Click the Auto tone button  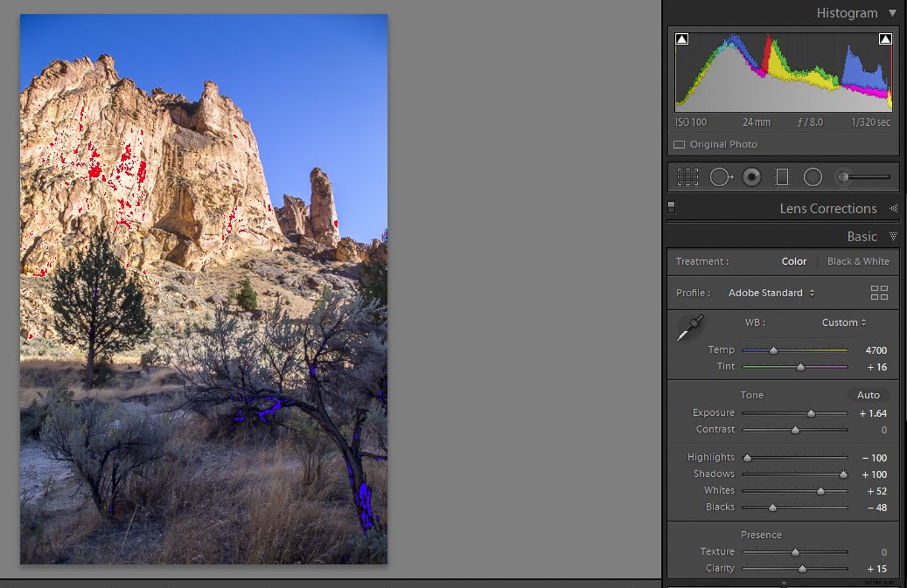click(868, 395)
